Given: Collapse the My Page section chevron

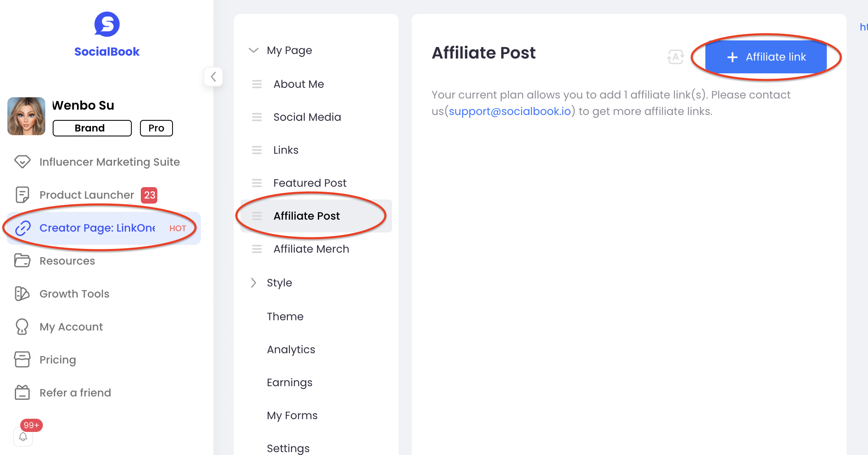Looking at the screenshot, I should [254, 50].
